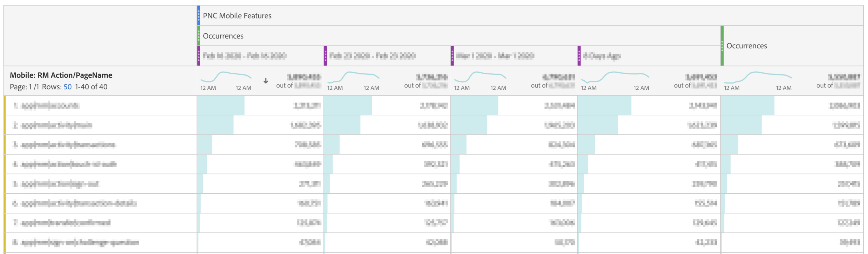Click green handle beside first Occurrences header

[x=198, y=36]
